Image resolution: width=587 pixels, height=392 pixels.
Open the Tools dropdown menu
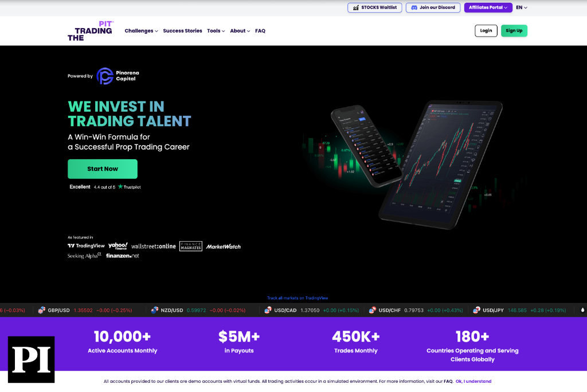(216, 31)
